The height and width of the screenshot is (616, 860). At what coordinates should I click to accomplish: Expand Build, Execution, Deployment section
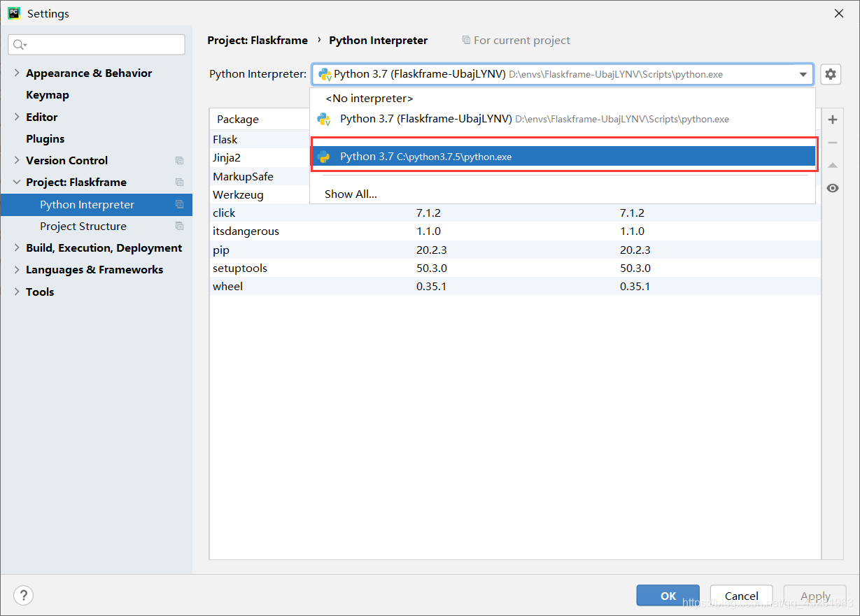click(17, 248)
